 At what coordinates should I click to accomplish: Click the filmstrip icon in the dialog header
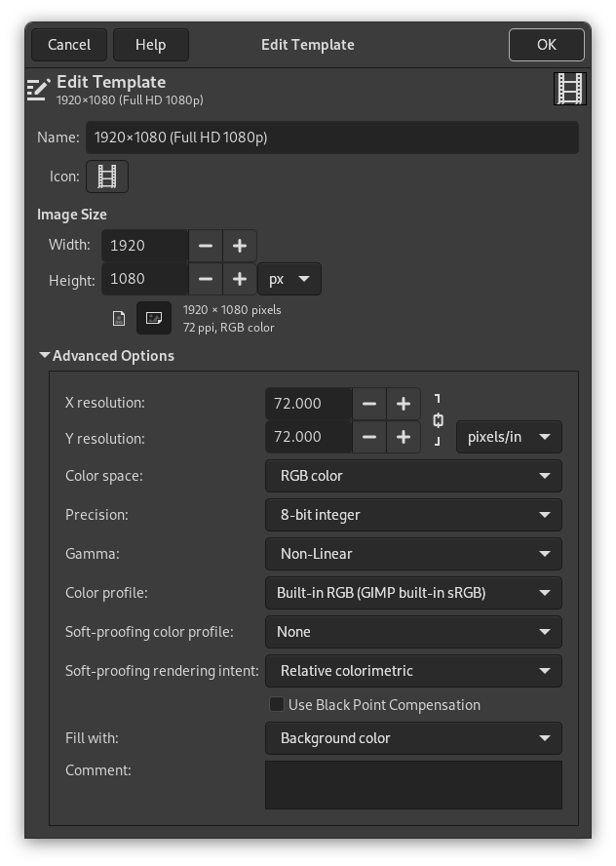click(569, 88)
